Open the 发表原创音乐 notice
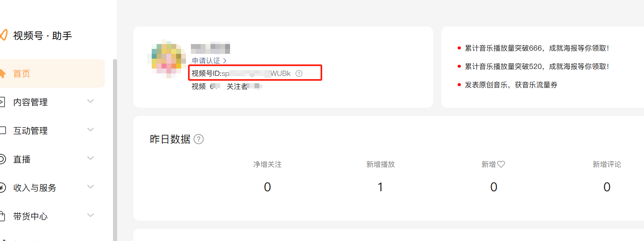Viewport: 644px width, 241px height. pos(511,85)
